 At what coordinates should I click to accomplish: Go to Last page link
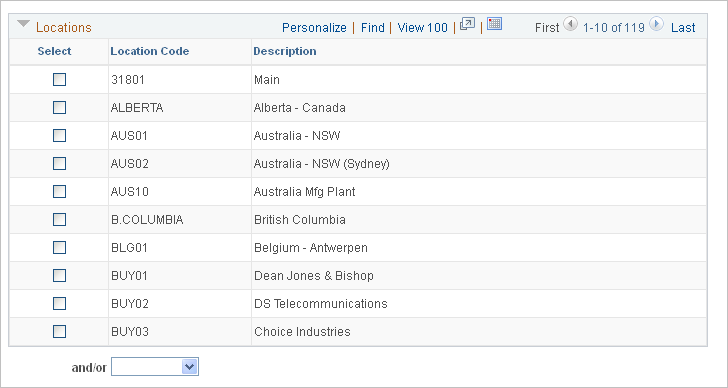pyautogui.click(x=683, y=28)
